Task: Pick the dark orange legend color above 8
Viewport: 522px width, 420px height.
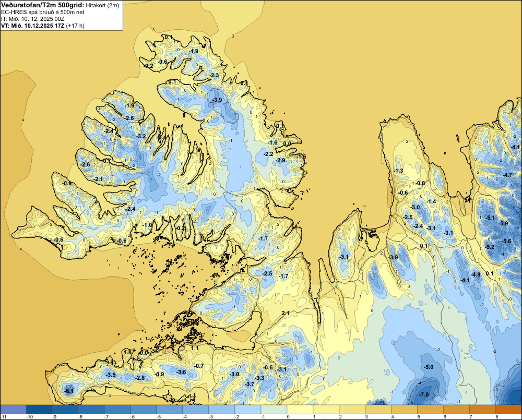Action: (x=508, y=410)
